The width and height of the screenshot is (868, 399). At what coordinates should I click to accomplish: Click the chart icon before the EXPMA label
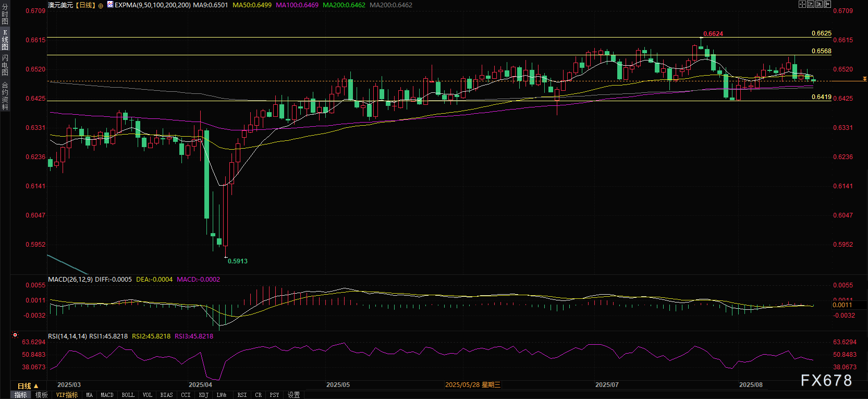point(110,5)
